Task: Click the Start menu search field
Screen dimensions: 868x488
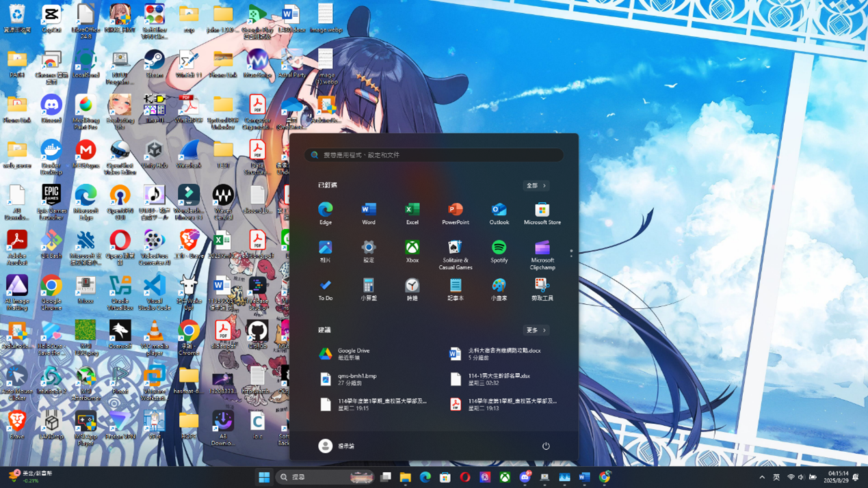Action: click(x=434, y=155)
